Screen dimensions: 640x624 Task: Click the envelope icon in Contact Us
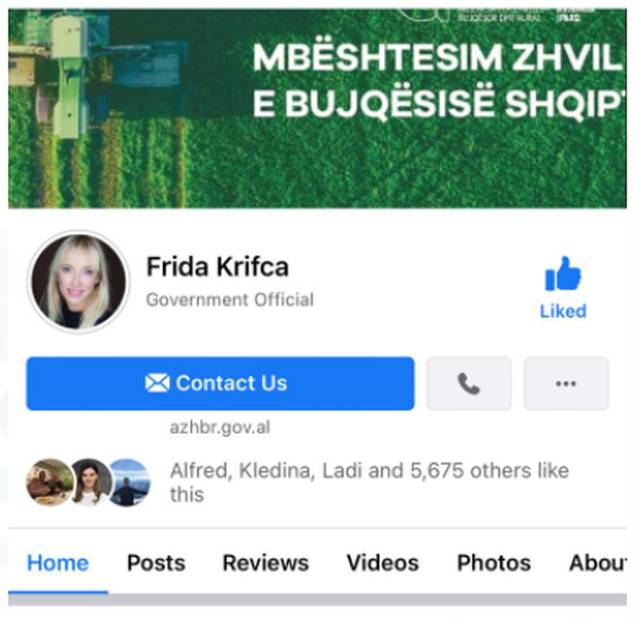(157, 383)
